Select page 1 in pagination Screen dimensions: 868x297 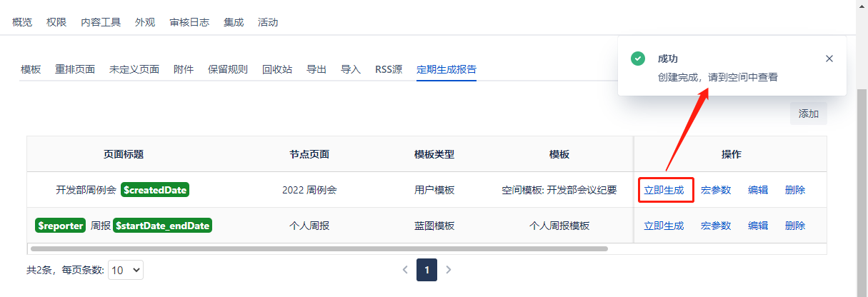tap(426, 270)
